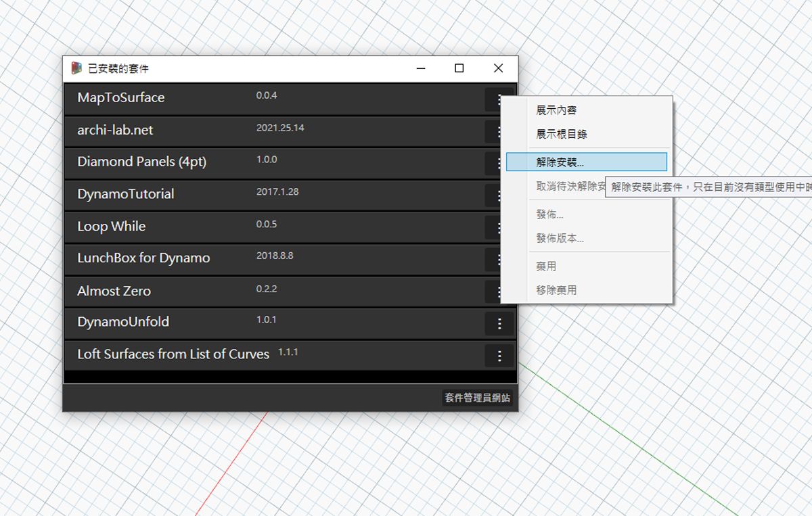Close the 已安裝的套件 window

click(x=499, y=68)
